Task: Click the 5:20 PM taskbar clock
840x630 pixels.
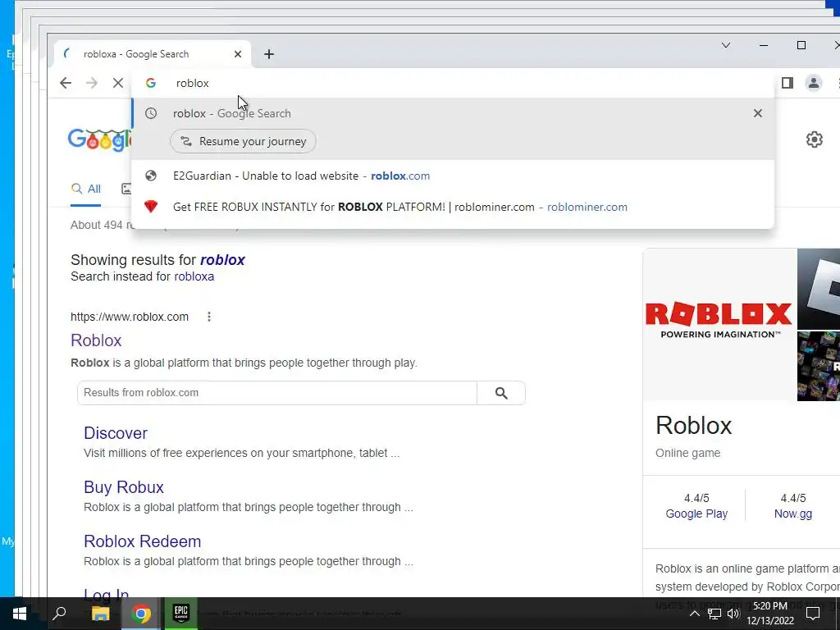Action: pos(769,606)
